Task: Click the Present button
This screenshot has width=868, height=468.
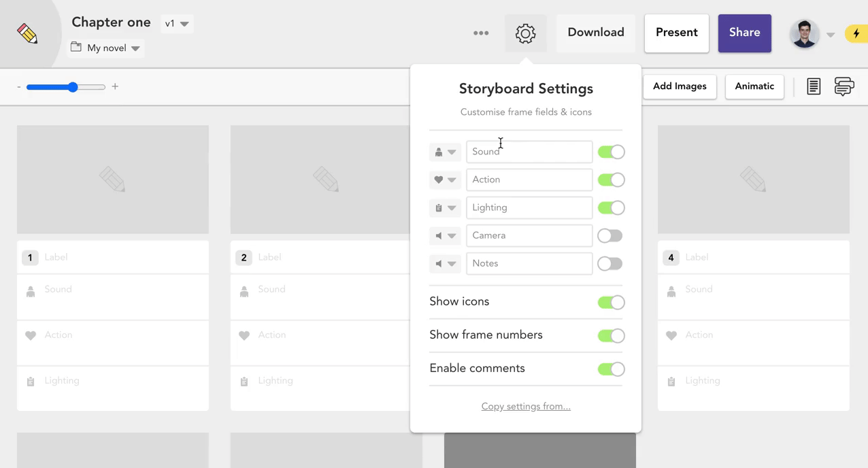Action: pyautogui.click(x=676, y=32)
